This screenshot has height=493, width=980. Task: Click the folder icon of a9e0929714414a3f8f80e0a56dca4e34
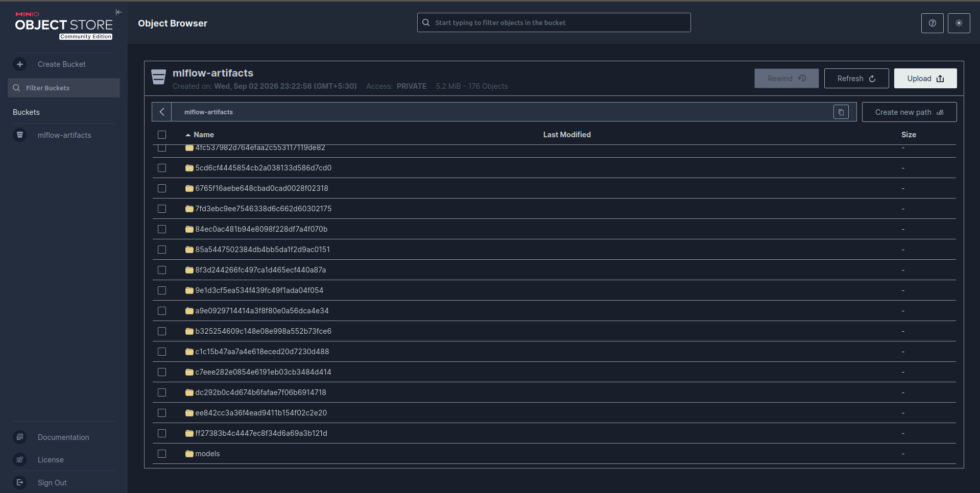(x=189, y=311)
